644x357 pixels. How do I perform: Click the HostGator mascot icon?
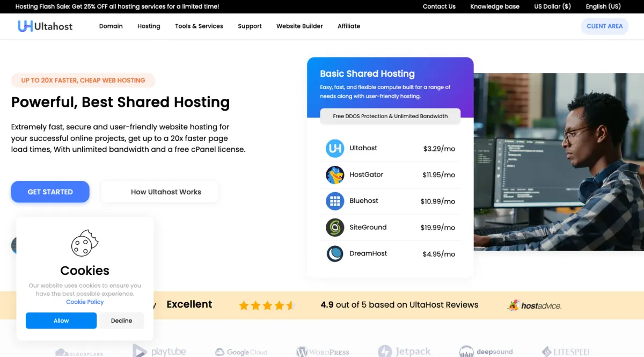point(335,174)
